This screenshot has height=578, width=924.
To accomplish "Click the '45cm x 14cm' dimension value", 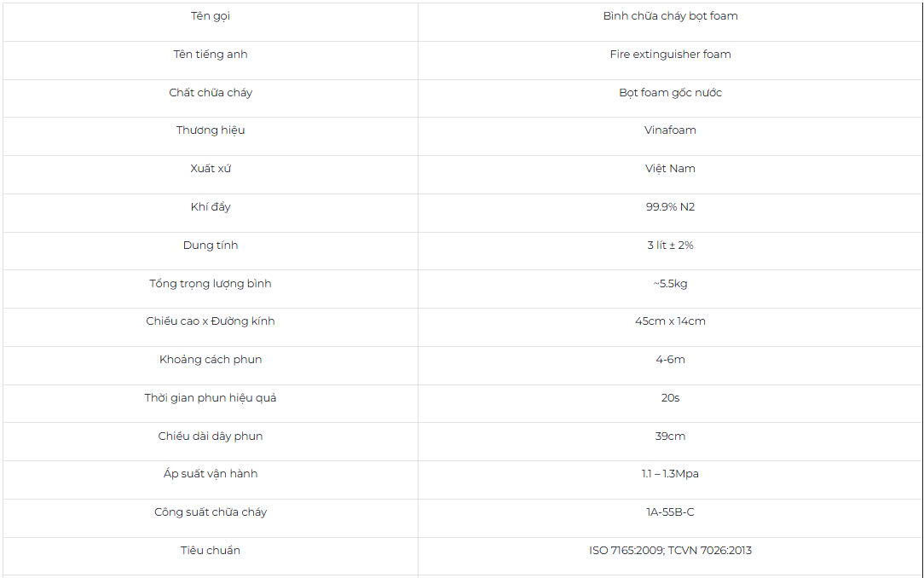I will pos(670,321).
